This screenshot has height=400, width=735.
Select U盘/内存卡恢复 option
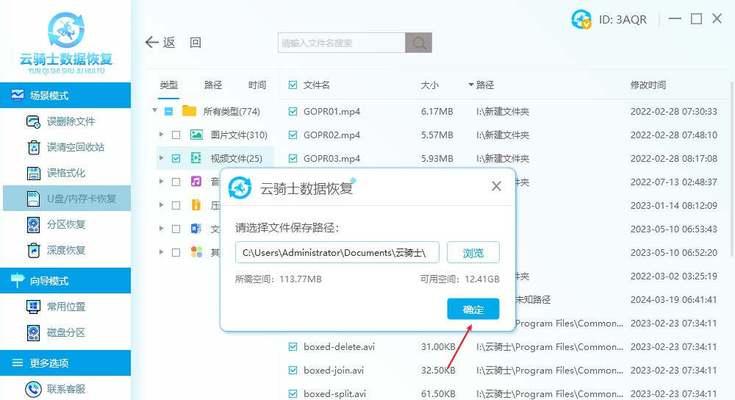point(67,198)
